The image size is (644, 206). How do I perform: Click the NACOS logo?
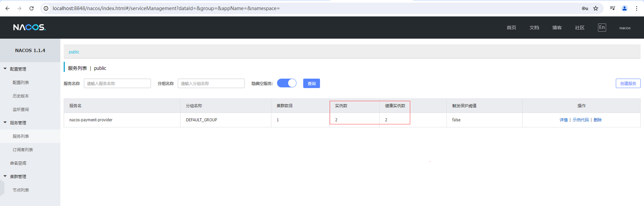(x=30, y=27)
